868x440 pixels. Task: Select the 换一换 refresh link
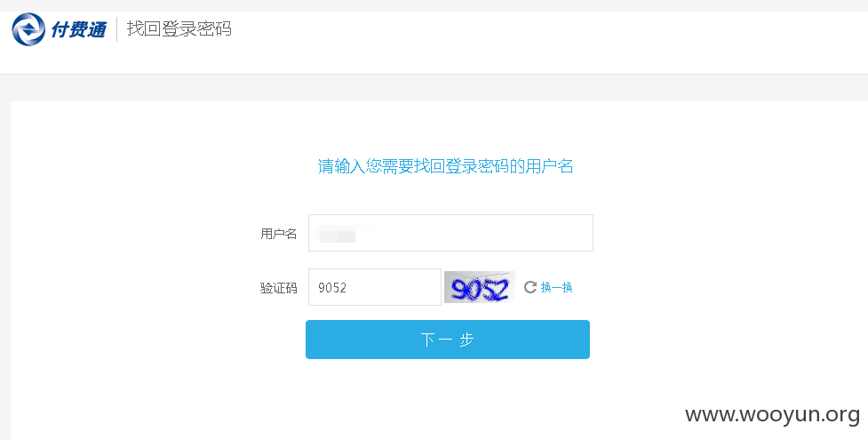click(556, 287)
